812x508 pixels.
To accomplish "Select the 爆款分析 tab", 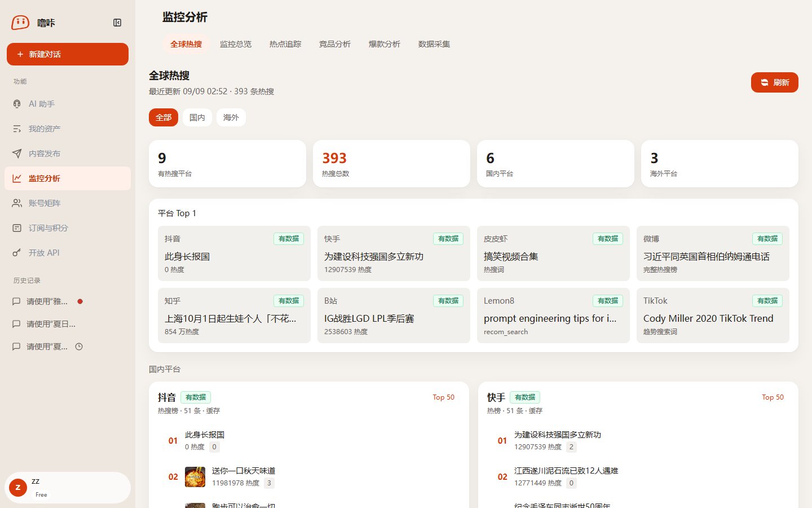I will click(x=385, y=44).
